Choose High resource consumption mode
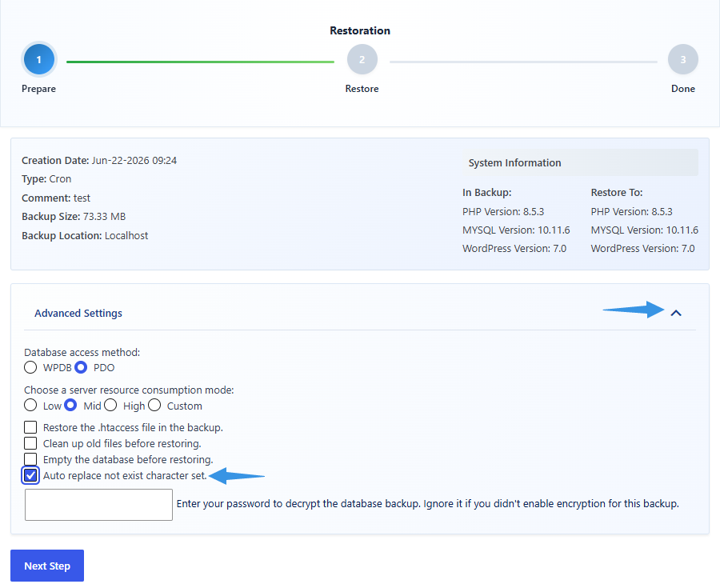 [110, 406]
